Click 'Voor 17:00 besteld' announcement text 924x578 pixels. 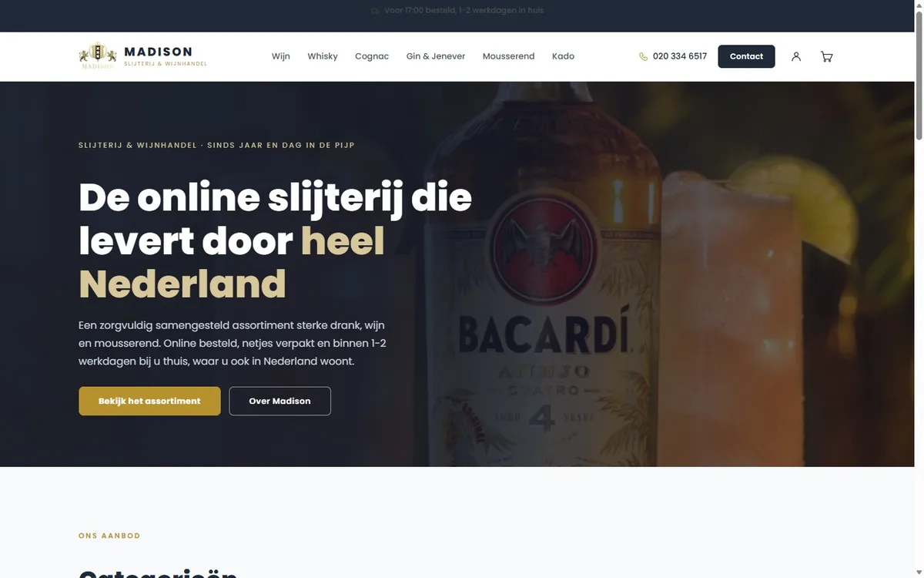point(464,11)
